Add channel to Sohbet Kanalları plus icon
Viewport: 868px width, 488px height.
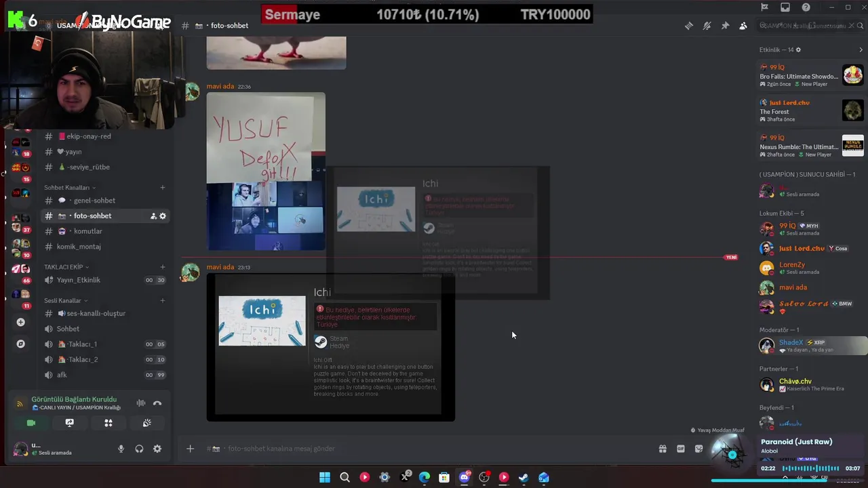pyautogui.click(x=163, y=188)
